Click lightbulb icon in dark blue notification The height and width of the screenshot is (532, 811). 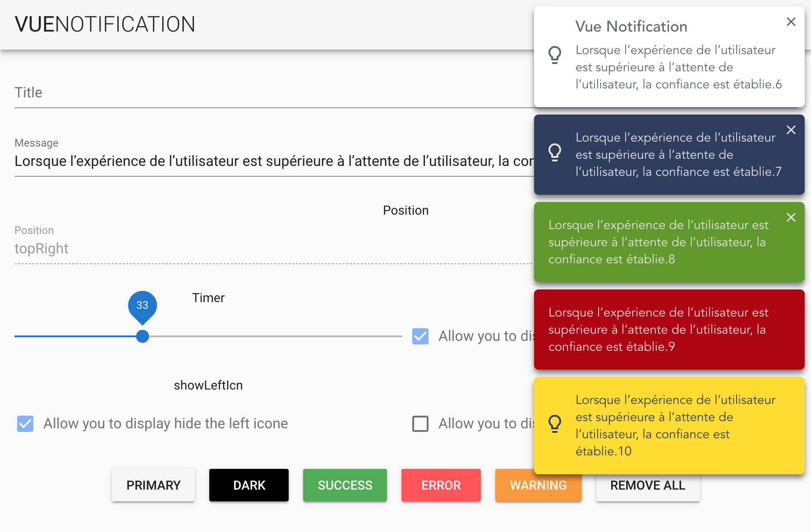point(555,152)
